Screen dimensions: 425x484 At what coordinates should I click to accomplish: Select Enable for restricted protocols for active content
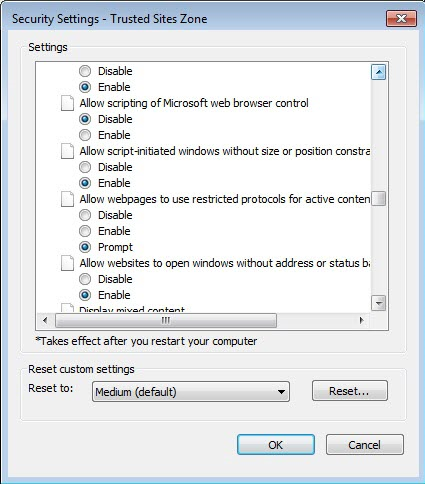click(x=85, y=231)
